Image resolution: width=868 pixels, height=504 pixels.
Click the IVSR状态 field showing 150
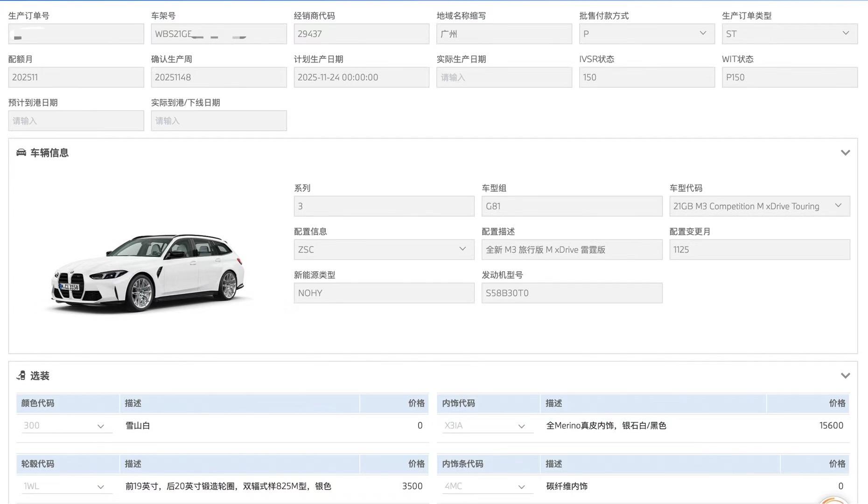(x=647, y=77)
